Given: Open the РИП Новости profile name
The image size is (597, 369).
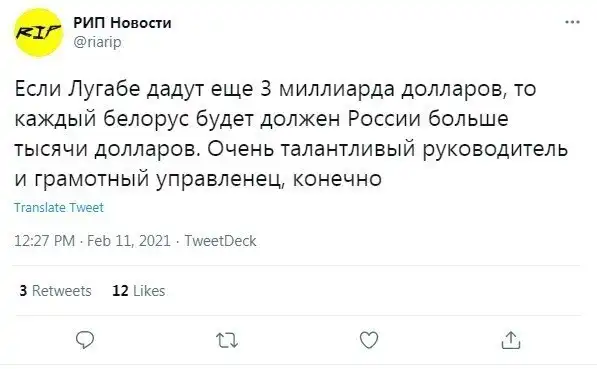Looking at the screenshot, I should point(122,23).
